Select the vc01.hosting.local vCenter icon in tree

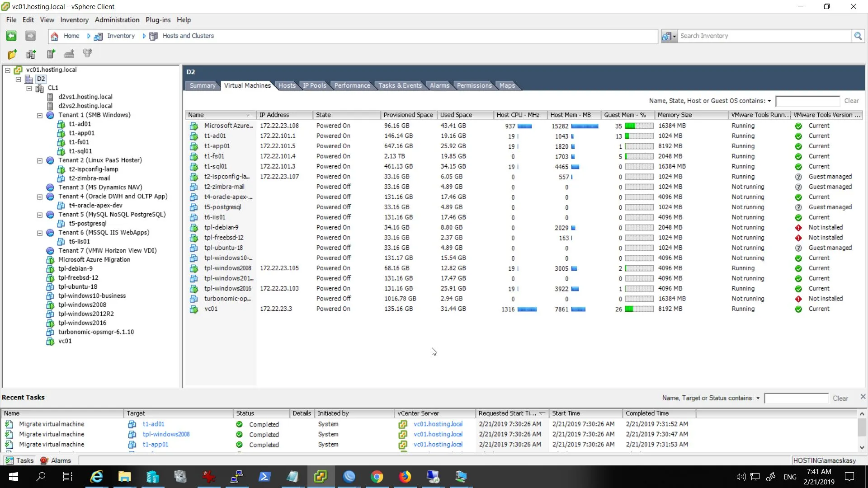click(x=19, y=70)
